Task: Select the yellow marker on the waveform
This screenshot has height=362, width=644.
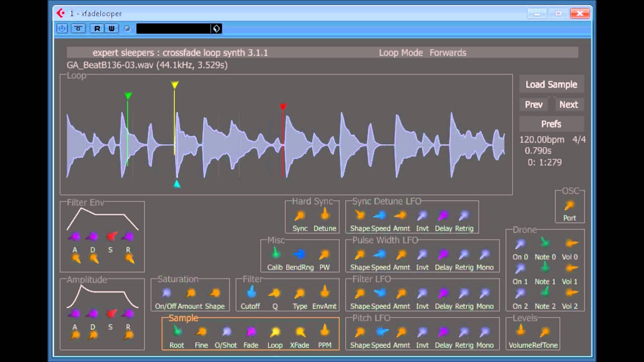Action: click(x=175, y=85)
